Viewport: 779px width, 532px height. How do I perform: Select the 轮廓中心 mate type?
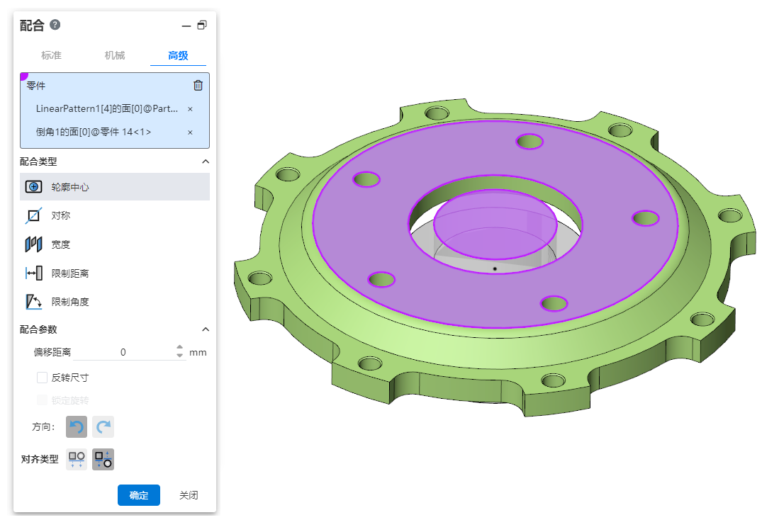tap(70, 187)
